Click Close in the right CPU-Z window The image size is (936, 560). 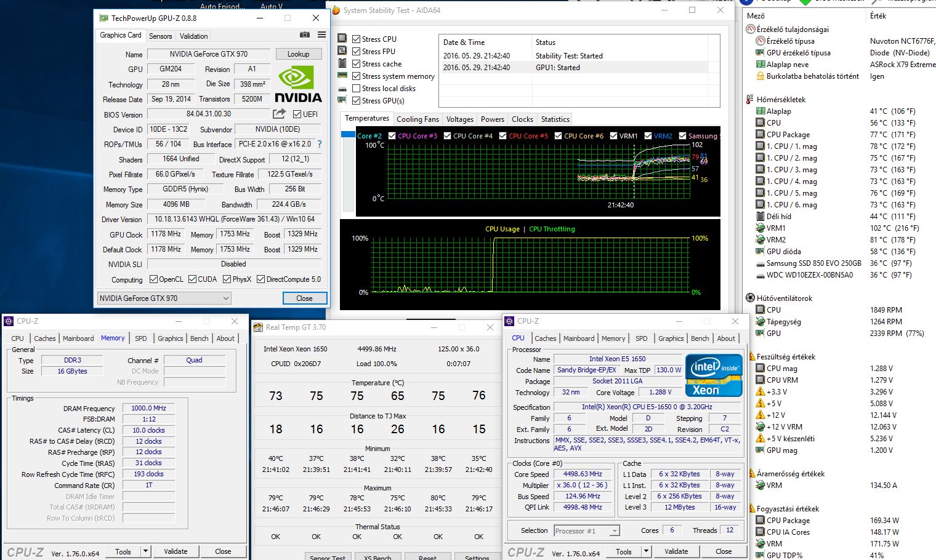pos(724,551)
